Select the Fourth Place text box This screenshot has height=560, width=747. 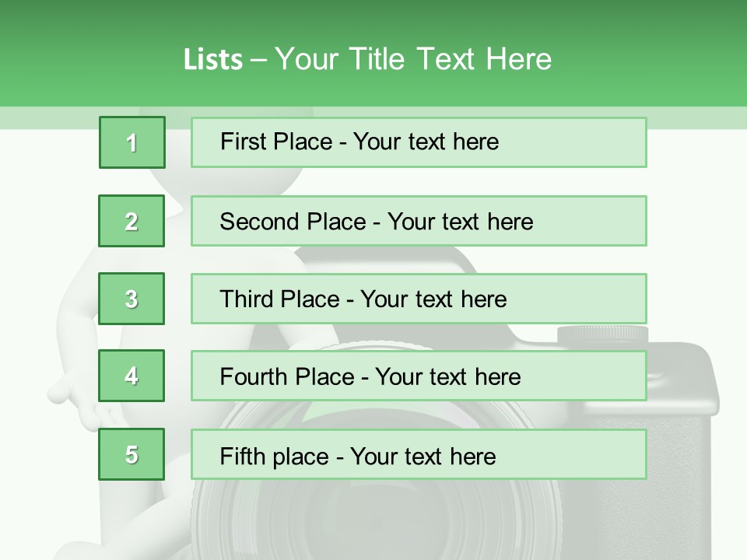click(419, 376)
